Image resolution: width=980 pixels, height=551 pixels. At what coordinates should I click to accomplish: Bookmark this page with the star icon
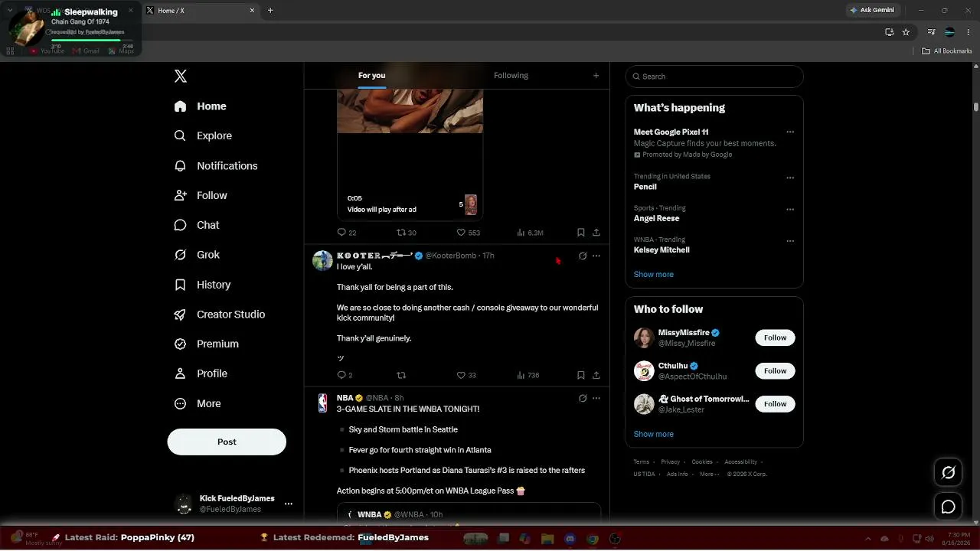click(906, 32)
